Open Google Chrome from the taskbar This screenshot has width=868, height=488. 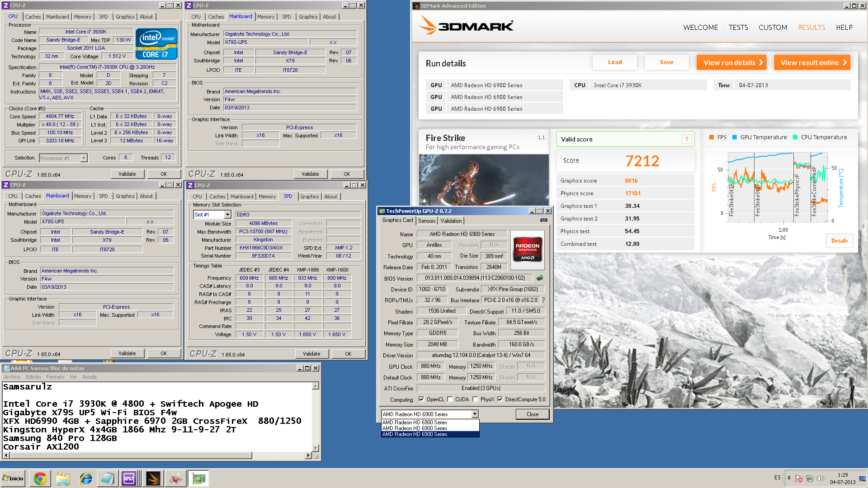[x=40, y=479]
